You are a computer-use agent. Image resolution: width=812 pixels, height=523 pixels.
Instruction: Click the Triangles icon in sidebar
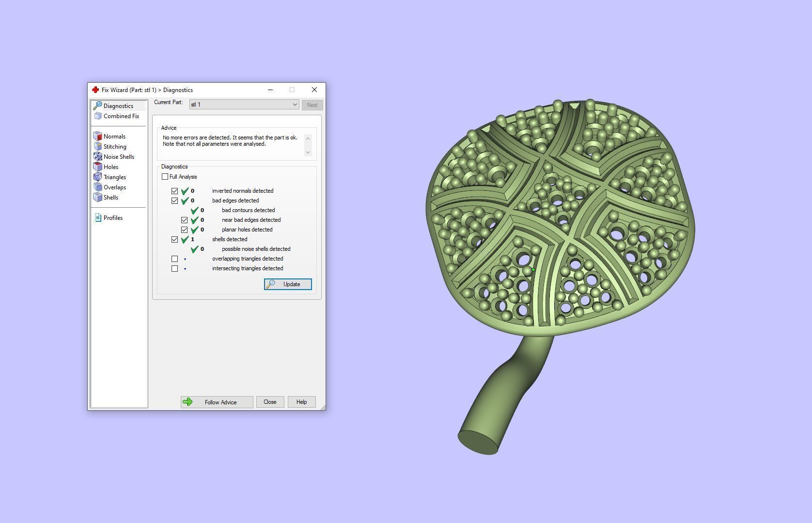pyautogui.click(x=98, y=177)
